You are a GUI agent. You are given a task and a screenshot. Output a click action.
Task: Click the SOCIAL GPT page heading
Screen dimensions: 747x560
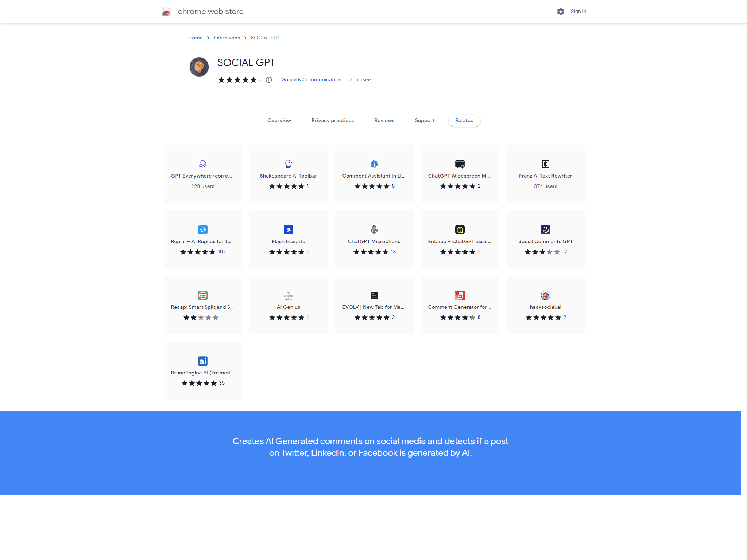pyautogui.click(x=246, y=63)
